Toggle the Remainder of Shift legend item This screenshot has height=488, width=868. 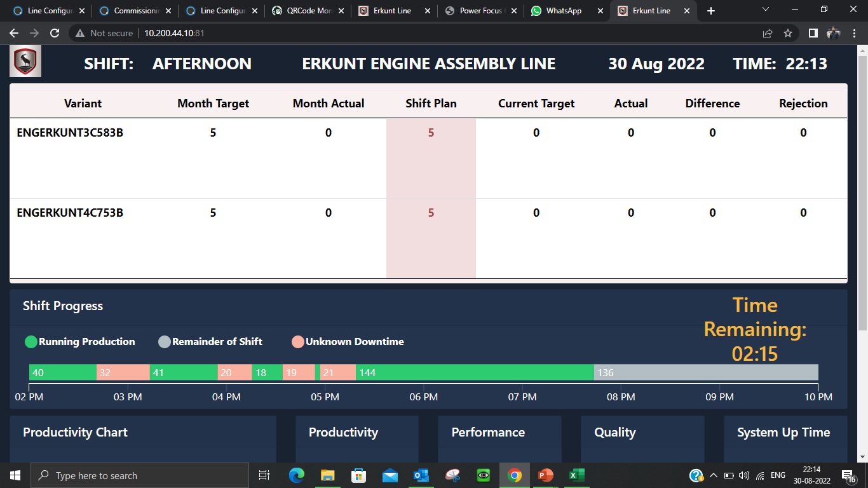(210, 342)
